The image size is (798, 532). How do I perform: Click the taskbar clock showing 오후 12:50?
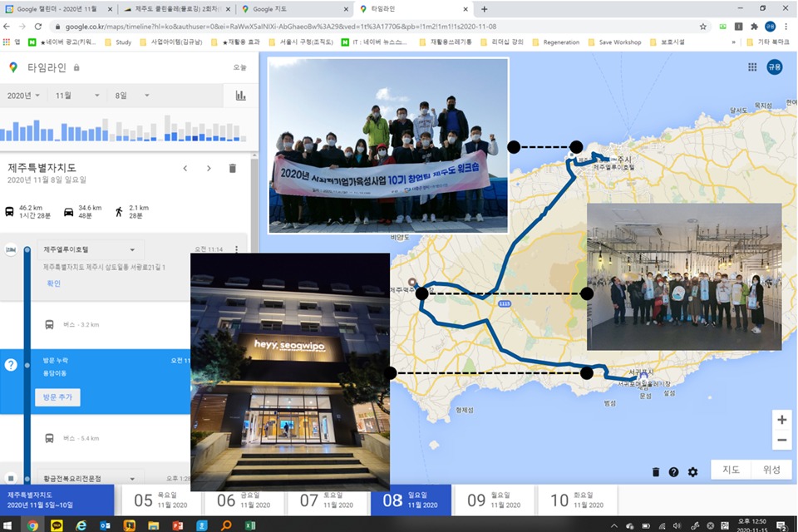(x=751, y=525)
